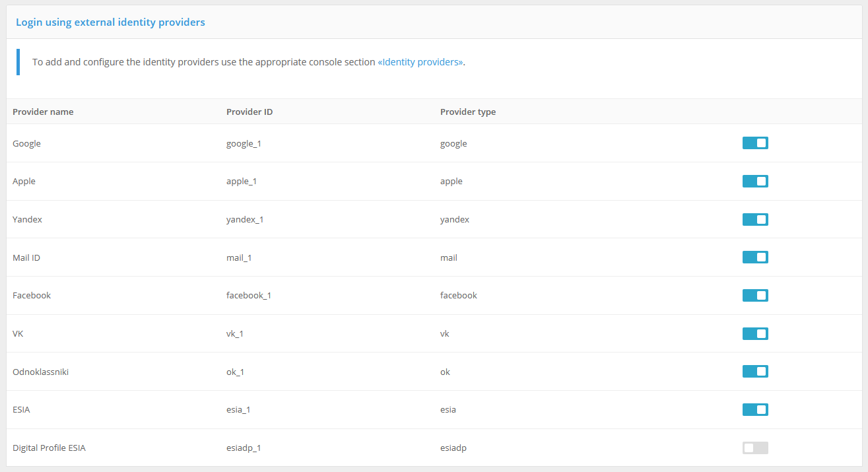Select the Odnoklassniki provider name
Viewport: 868px width, 472px height.
tap(40, 372)
